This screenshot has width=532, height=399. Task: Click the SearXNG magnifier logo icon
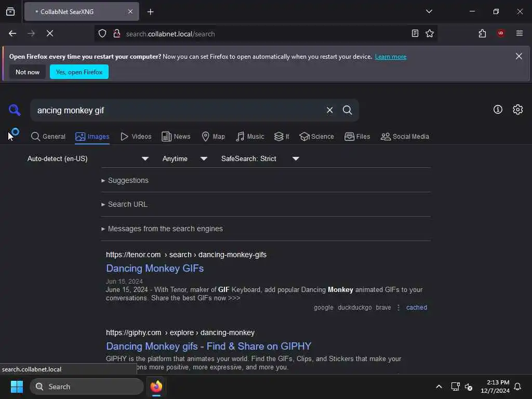click(15, 110)
